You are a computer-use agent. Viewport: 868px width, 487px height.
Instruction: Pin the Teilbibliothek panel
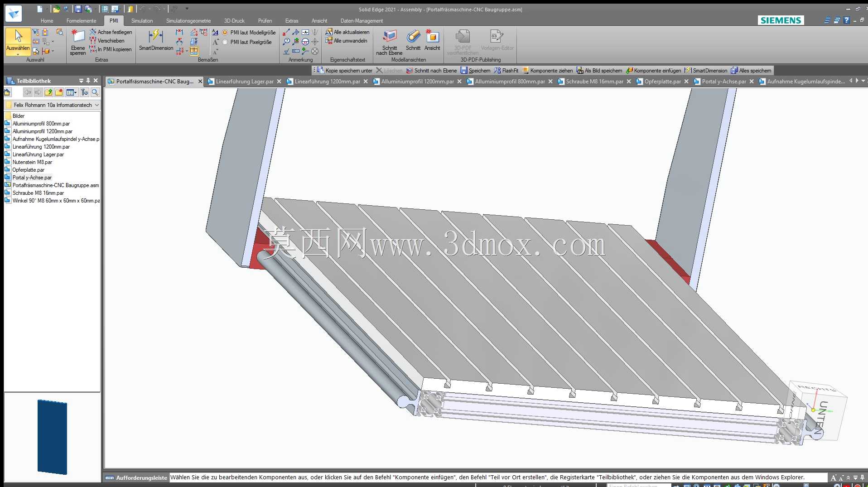pyautogui.click(x=88, y=81)
